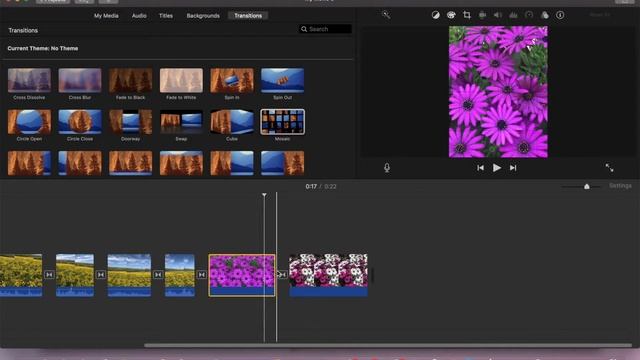Click the Transitions panel heading

[x=23, y=30]
